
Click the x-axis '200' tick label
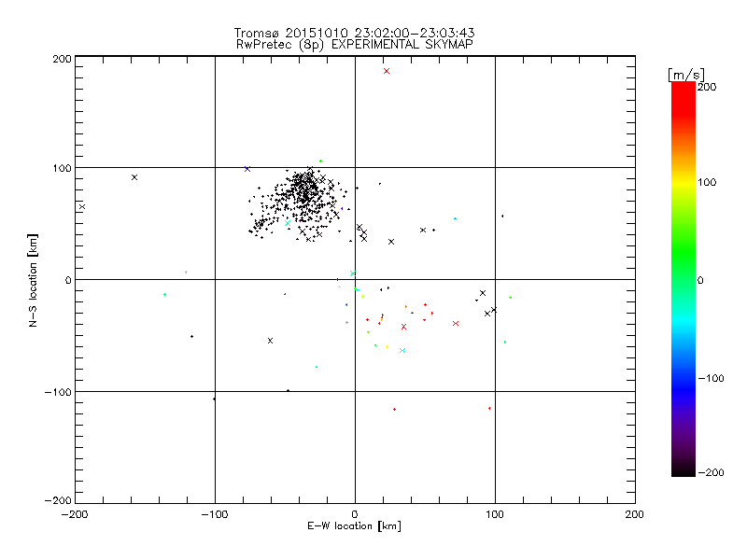click(635, 514)
